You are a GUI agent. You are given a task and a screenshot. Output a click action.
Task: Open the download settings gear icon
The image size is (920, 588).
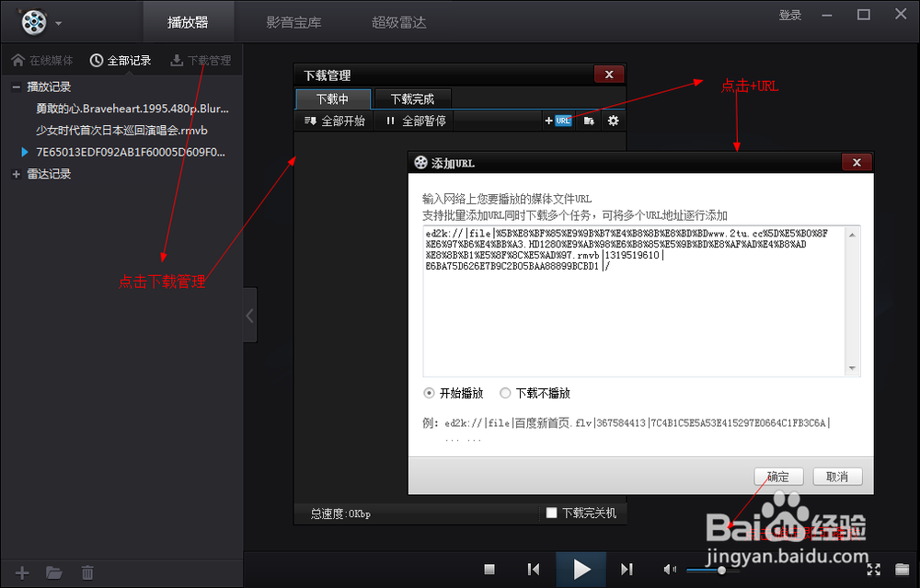(612, 120)
